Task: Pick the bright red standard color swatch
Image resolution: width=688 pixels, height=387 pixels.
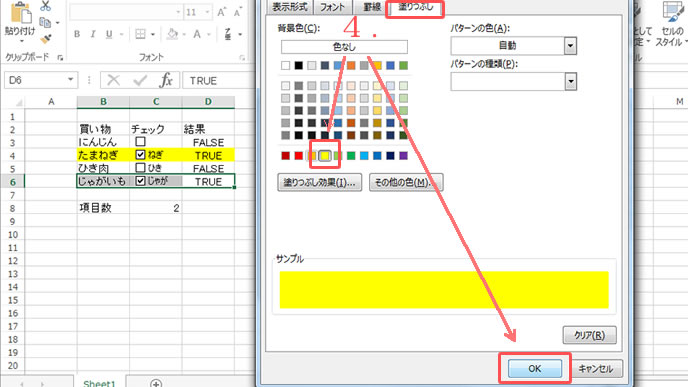Action: point(299,155)
